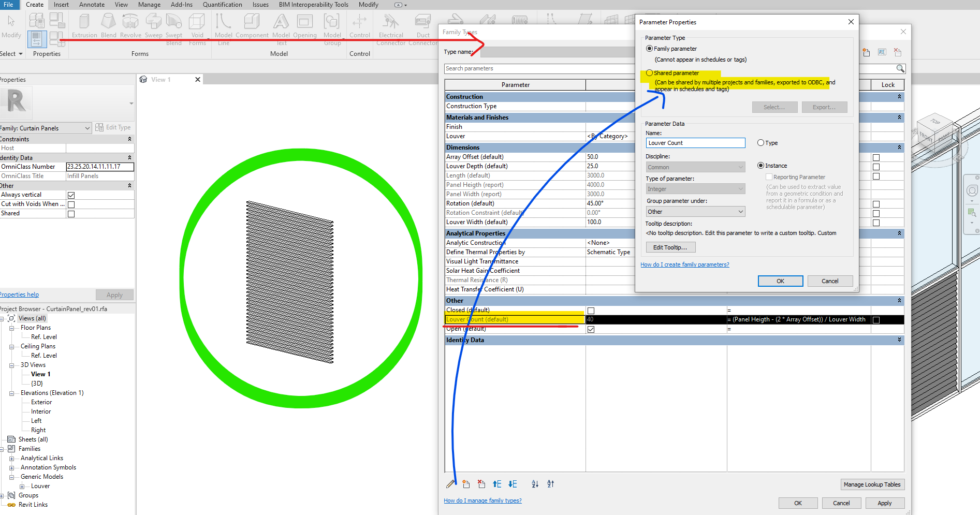This screenshot has height=515, width=980.
Task: Click the magnifier icon in Search parameters
Action: tap(900, 68)
